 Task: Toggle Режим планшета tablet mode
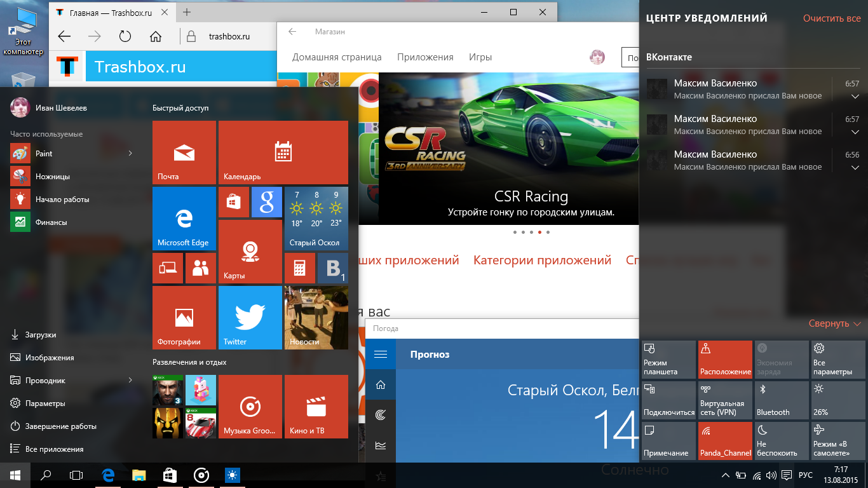click(669, 359)
